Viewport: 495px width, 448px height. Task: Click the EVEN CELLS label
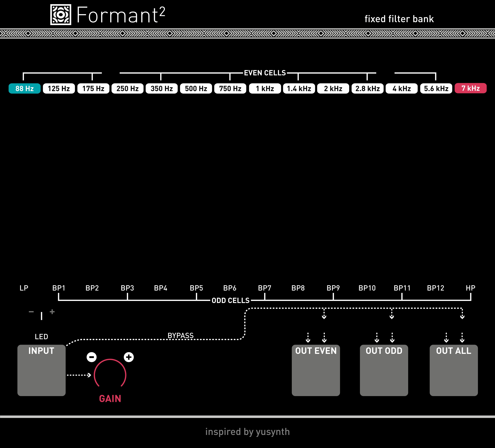pyautogui.click(x=265, y=73)
